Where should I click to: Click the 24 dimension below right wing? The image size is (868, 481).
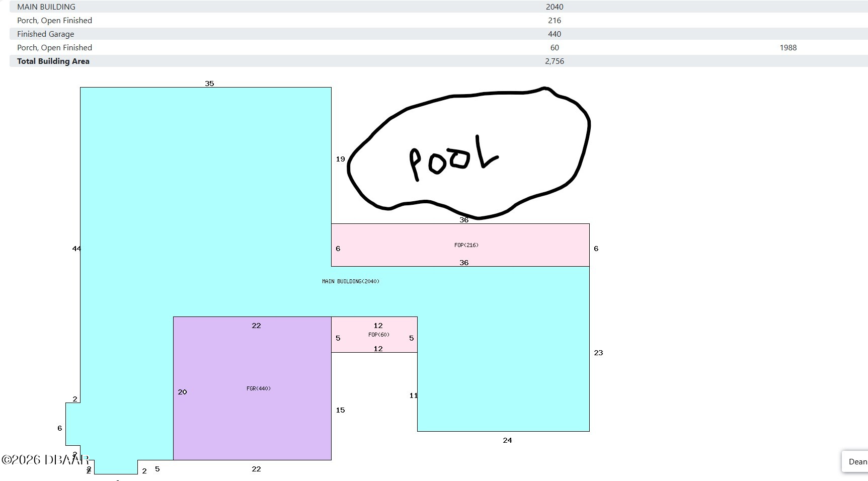coord(507,440)
